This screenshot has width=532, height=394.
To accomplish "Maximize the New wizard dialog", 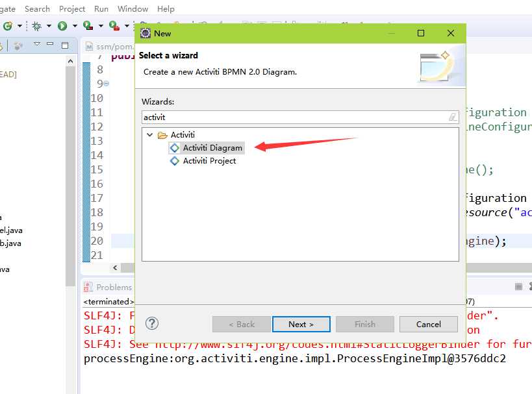I will [421, 33].
